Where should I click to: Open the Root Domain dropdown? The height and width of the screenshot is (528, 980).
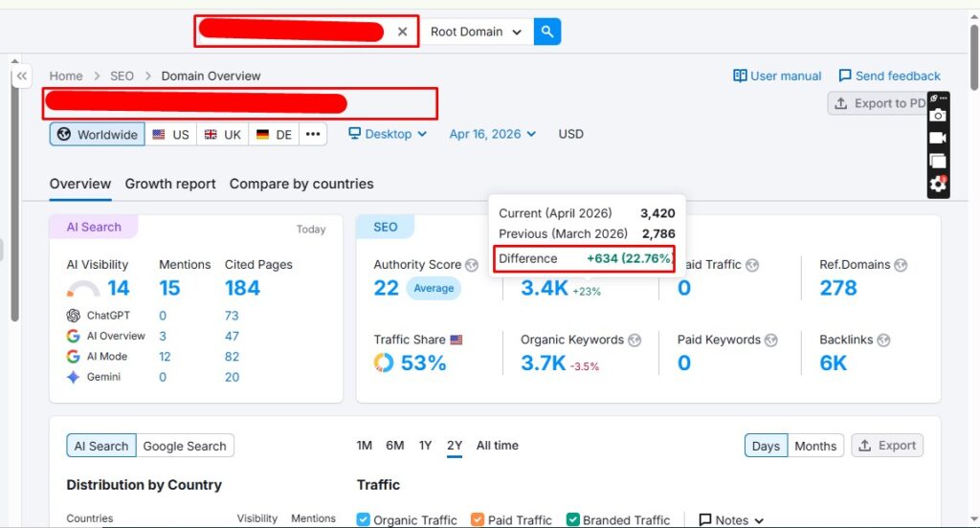[x=476, y=32]
